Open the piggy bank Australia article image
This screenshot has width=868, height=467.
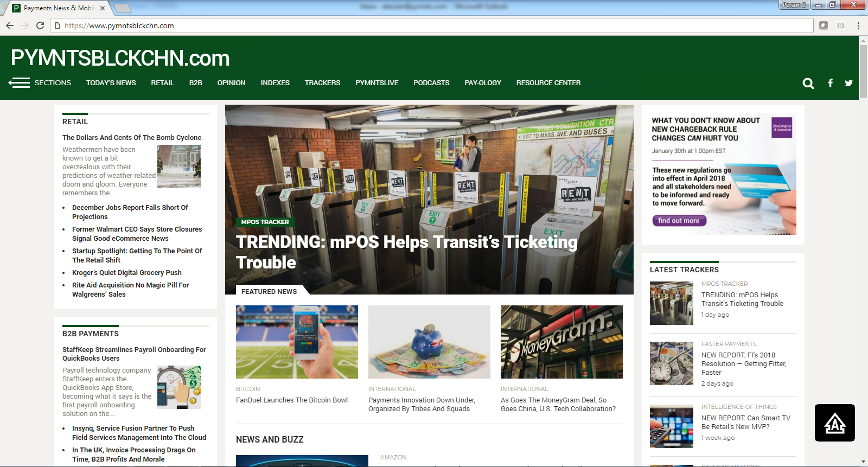pyautogui.click(x=429, y=342)
